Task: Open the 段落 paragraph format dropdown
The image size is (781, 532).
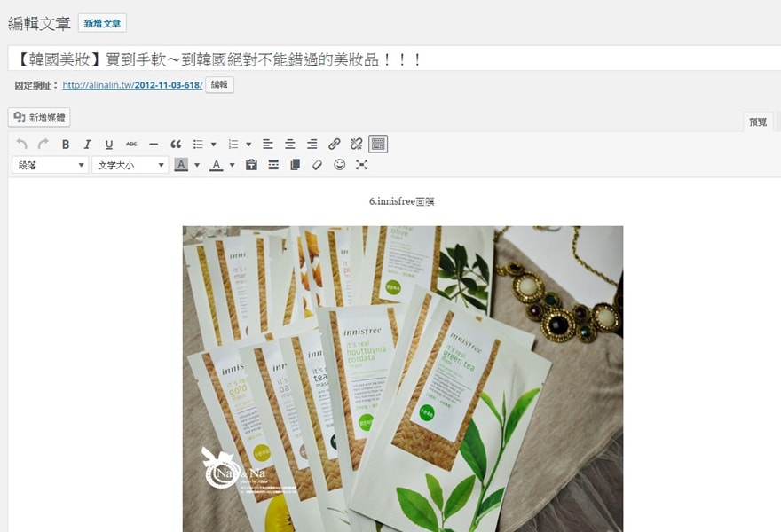Action: pos(51,165)
